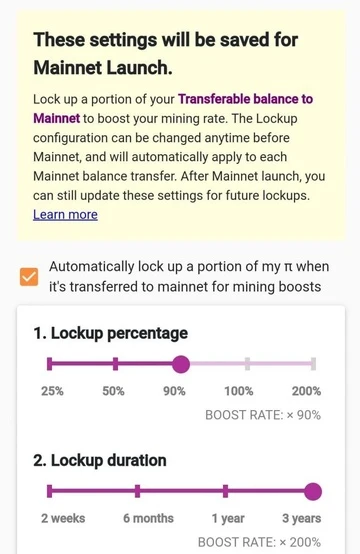Image resolution: width=360 pixels, height=554 pixels.
Task: Open Transferable balance to Mainnet link
Action: pyautogui.click(x=173, y=108)
